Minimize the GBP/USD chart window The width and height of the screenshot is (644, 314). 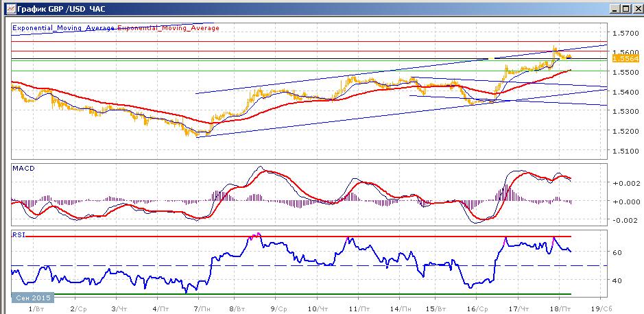click(615, 8)
